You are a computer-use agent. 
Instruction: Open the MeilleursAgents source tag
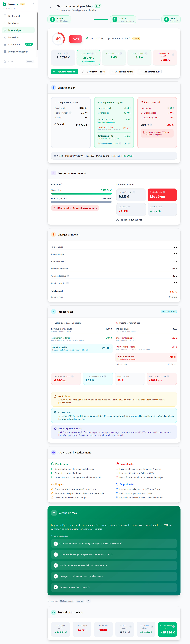[67, 601]
